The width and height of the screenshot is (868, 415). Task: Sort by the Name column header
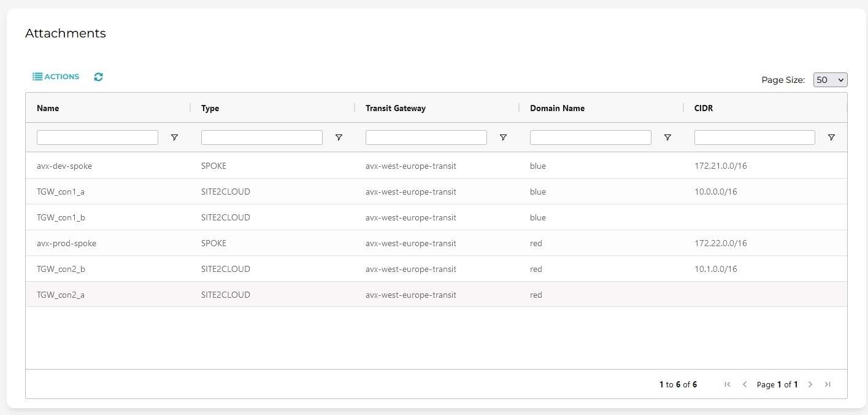(x=48, y=108)
